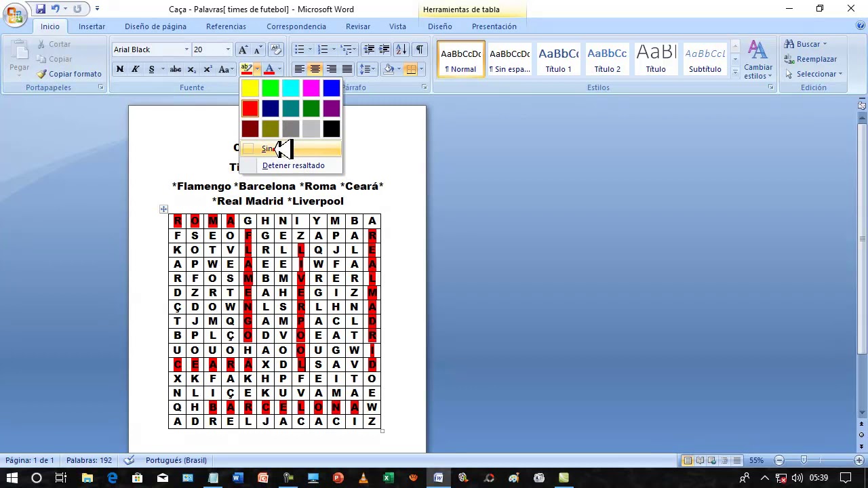Decrease paragraph indent
The width and height of the screenshot is (868, 488).
[x=369, y=49]
